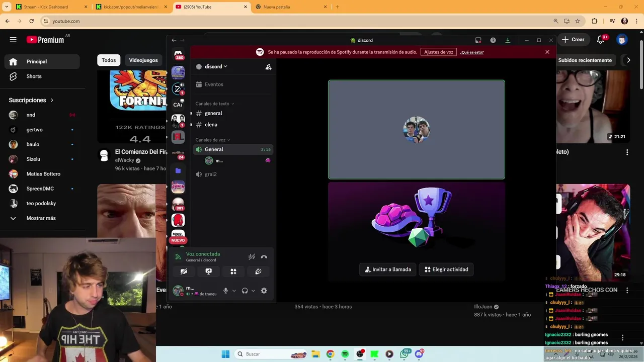
Task: Select user video tile in call
Action: tap(417, 130)
